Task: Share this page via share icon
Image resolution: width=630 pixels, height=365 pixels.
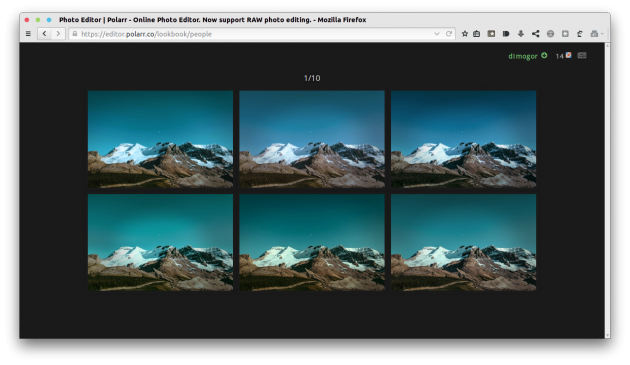Action: (536, 34)
